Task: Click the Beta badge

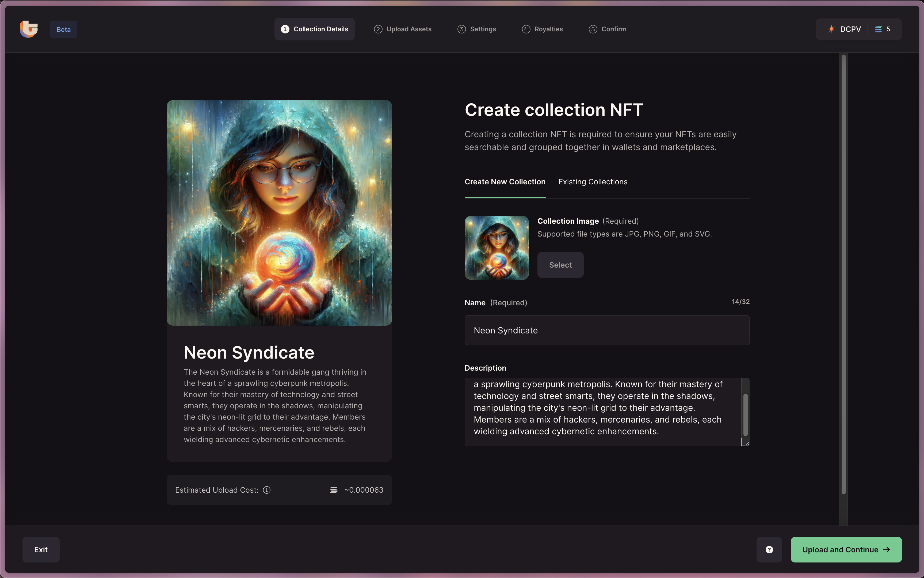Action: pyautogui.click(x=63, y=29)
